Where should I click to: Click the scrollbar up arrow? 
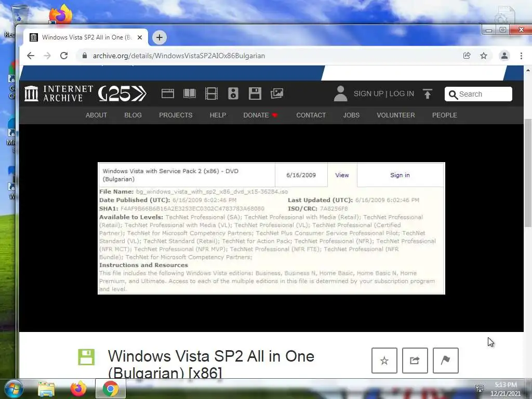coord(528,70)
